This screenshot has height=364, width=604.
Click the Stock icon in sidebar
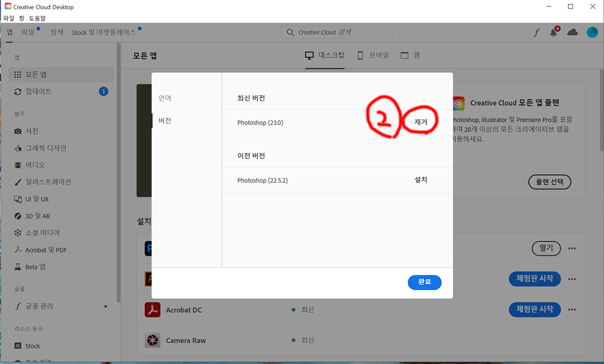point(18,346)
